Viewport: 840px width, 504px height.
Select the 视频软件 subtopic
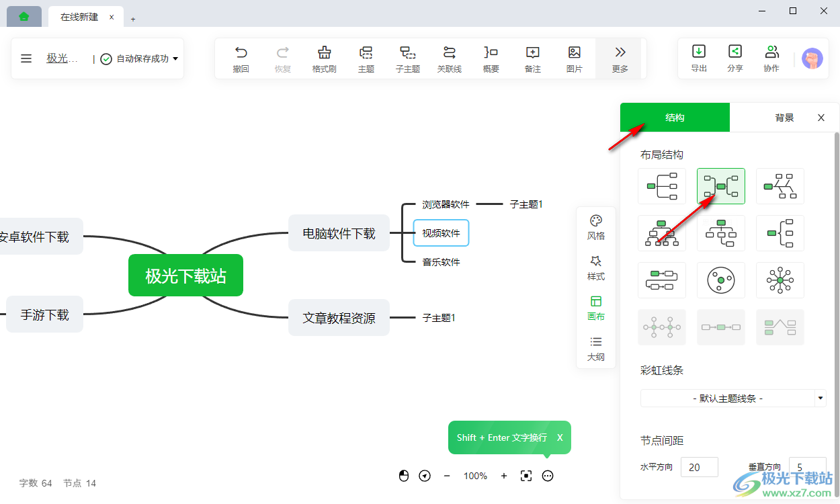pos(441,233)
